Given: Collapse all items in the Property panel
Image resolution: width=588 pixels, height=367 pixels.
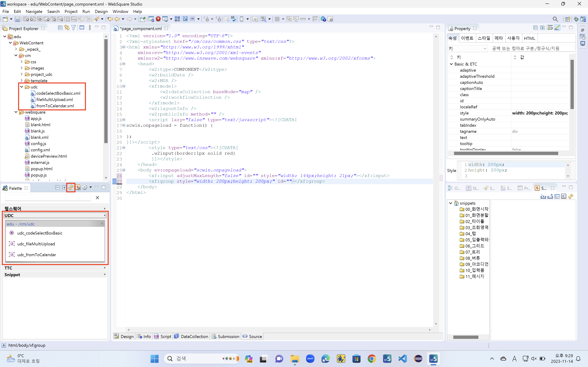Looking at the screenshot, I should click(535, 28).
